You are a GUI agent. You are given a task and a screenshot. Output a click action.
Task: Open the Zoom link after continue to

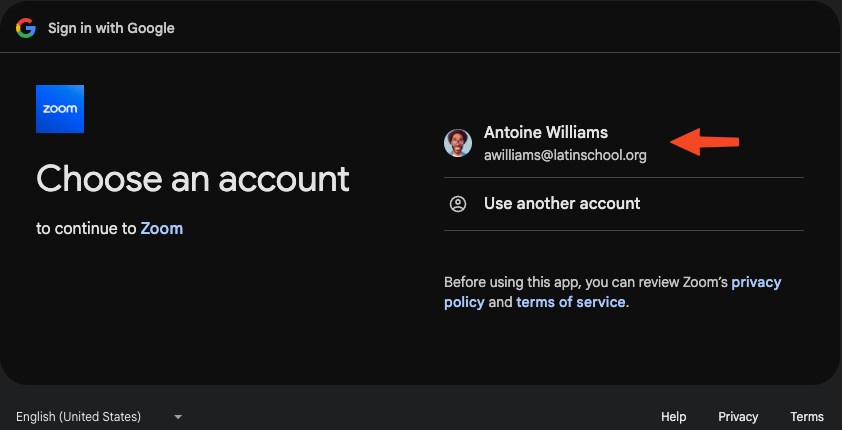point(162,229)
